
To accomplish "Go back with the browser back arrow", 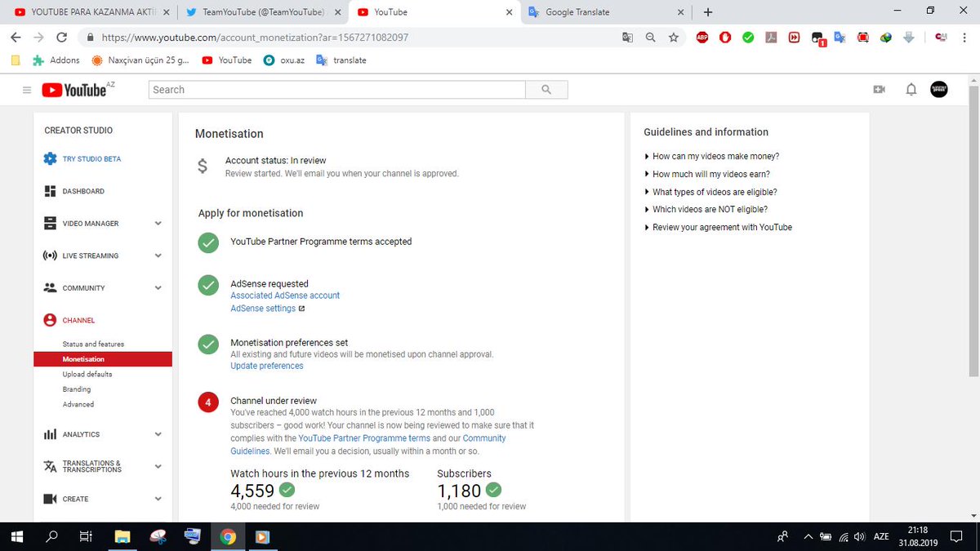I will (16, 38).
